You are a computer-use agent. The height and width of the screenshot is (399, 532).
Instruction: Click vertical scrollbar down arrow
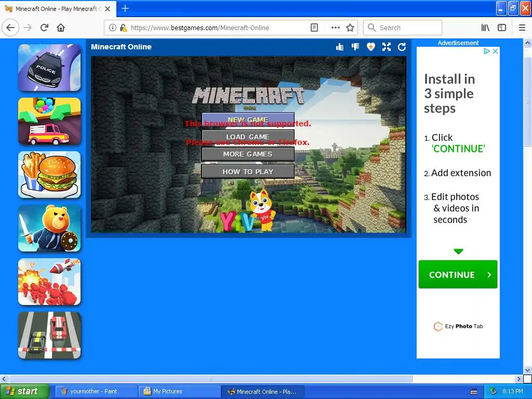click(x=527, y=370)
